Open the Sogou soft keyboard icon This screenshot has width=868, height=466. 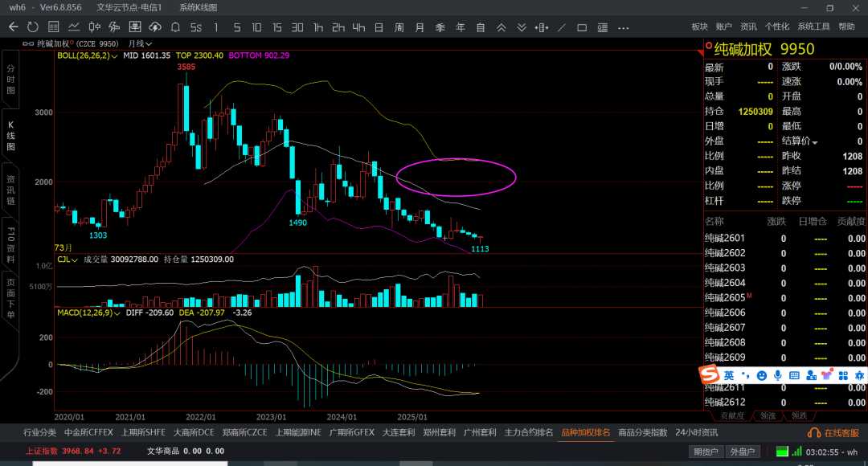click(794, 376)
